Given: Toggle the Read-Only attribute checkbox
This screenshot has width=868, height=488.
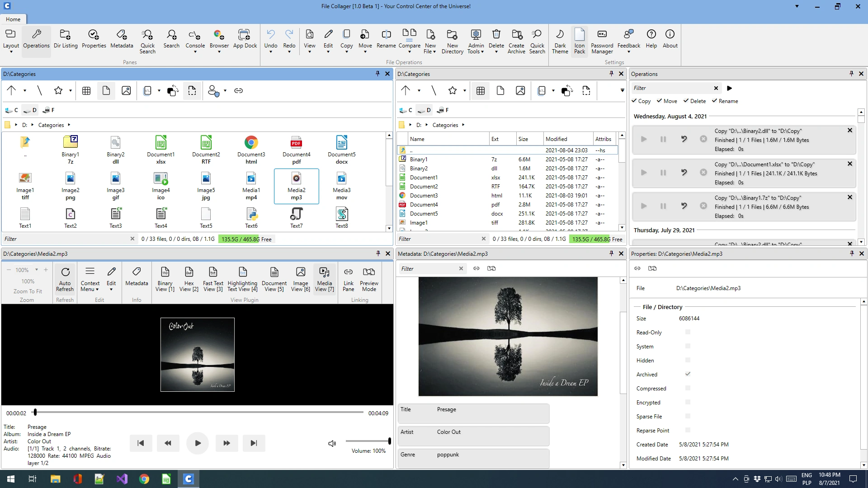Looking at the screenshot, I should tap(688, 332).
